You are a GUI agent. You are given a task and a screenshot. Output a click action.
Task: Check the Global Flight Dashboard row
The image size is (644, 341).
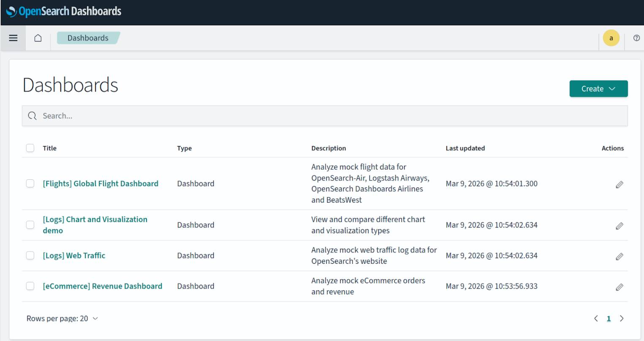point(30,184)
